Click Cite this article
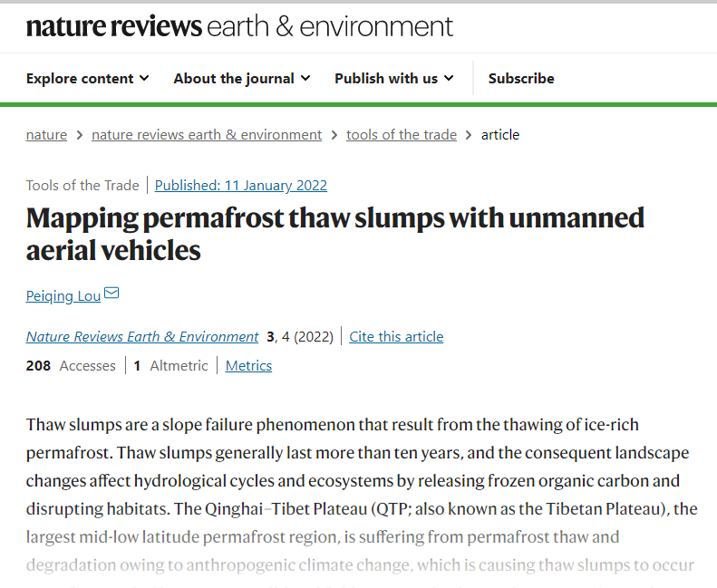 (396, 337)
